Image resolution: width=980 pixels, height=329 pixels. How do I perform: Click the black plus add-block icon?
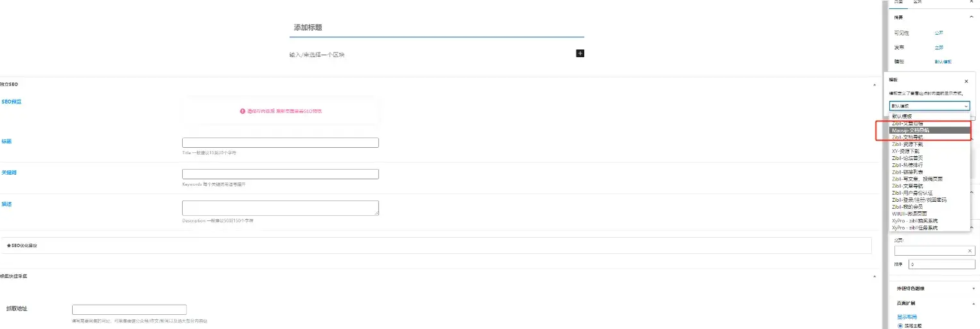(x=580, y=53)
